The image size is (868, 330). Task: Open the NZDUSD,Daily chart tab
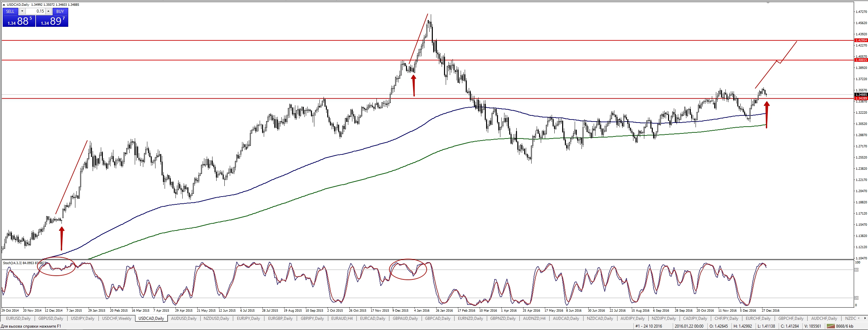216,318
